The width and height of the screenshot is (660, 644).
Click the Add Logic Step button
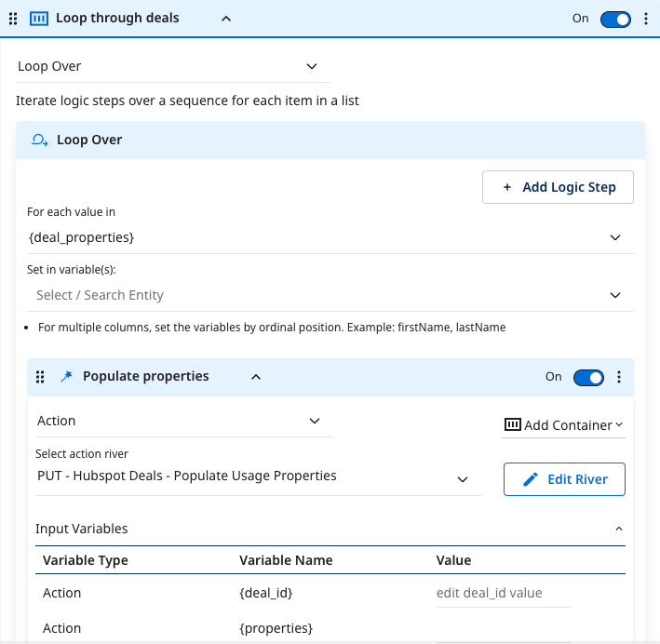[558, 187]
